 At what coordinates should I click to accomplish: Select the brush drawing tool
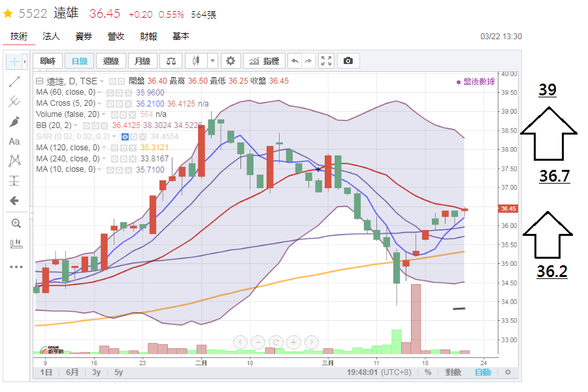(x=14, y=122)
